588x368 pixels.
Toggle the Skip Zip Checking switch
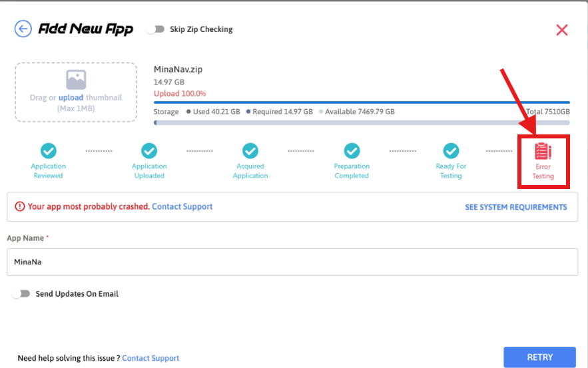[x=156, y=29]
